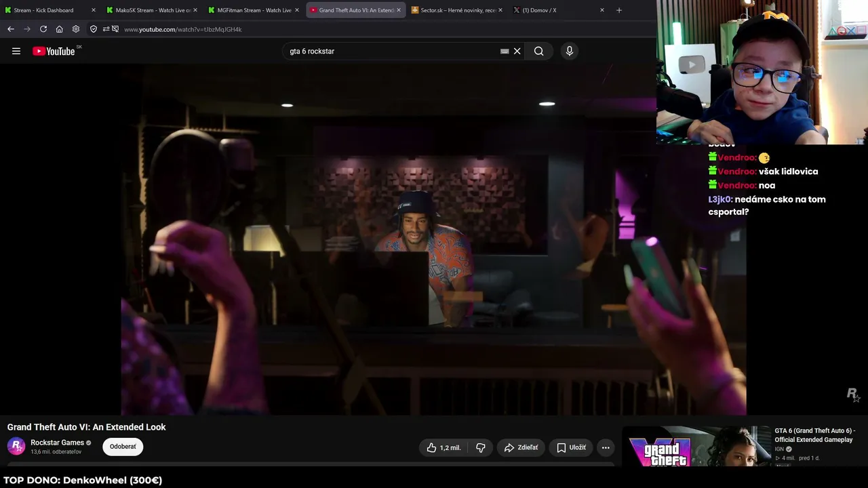Click chat message 'nedáme csko na tom csportal?'
The height and width of the screenshot is (488, 868).
pyautogui.click(x=767, y=205)
